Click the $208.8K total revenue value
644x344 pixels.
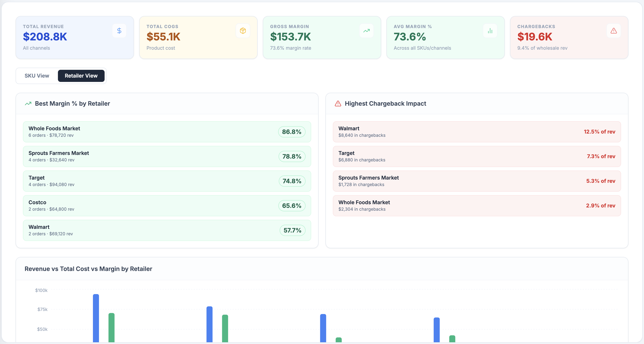[45, 37]
